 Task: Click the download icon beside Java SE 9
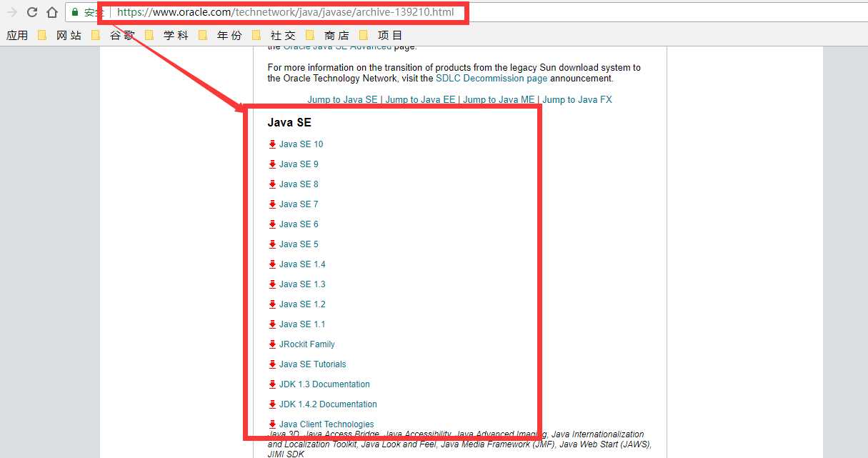pyautogui.click(x=272, y=164)
